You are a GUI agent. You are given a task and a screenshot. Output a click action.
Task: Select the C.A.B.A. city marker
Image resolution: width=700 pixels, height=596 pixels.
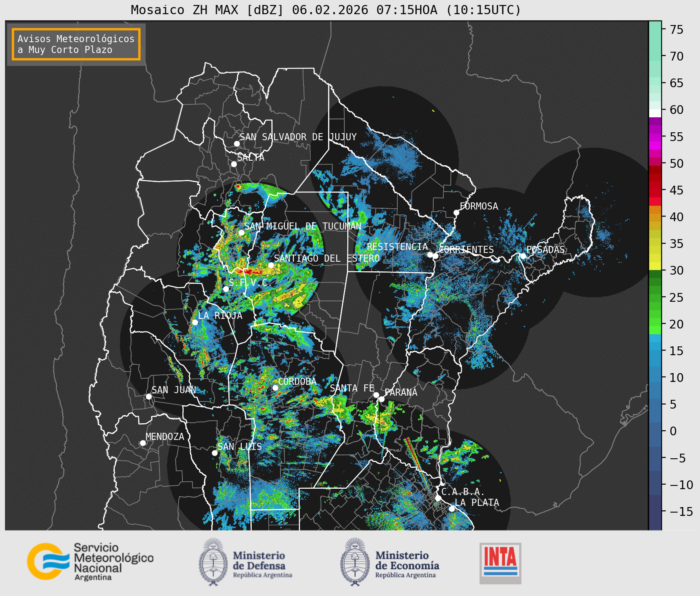(438, 498)
